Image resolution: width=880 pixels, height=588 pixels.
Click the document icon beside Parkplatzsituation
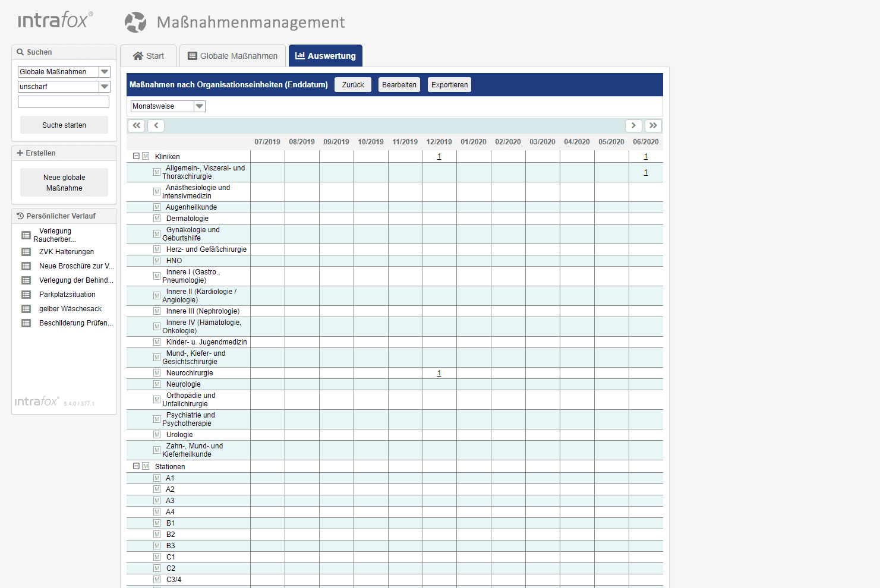pyautogui.click(x=26, y=294)
